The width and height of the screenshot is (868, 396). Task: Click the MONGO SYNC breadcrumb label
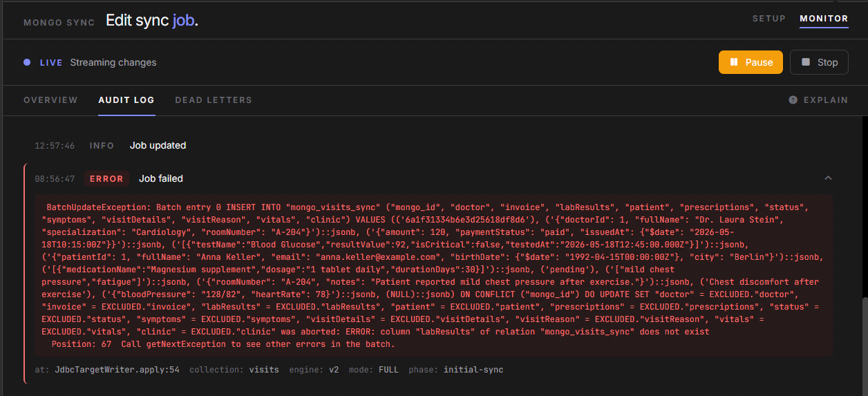point(59,22)
